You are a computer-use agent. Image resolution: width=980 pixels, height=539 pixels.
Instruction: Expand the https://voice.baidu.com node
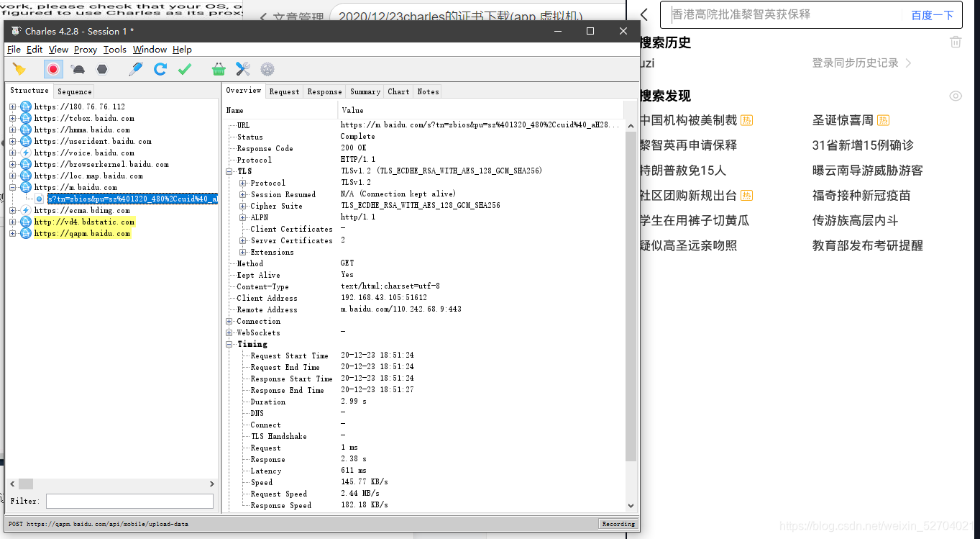(x=13, y=153)
